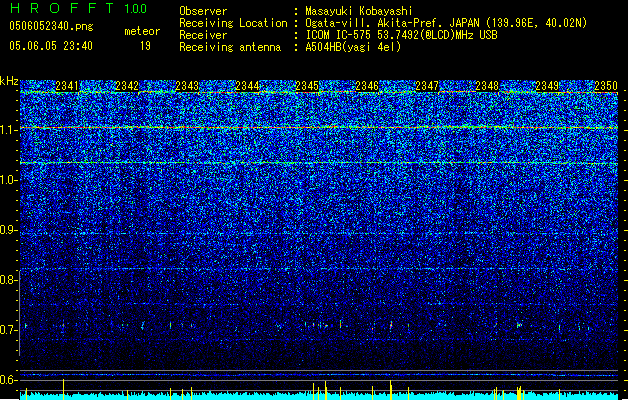629x400 pixels.
Task: Click the date stamp 05.06.05 23:40
Action: pos(51,46)
